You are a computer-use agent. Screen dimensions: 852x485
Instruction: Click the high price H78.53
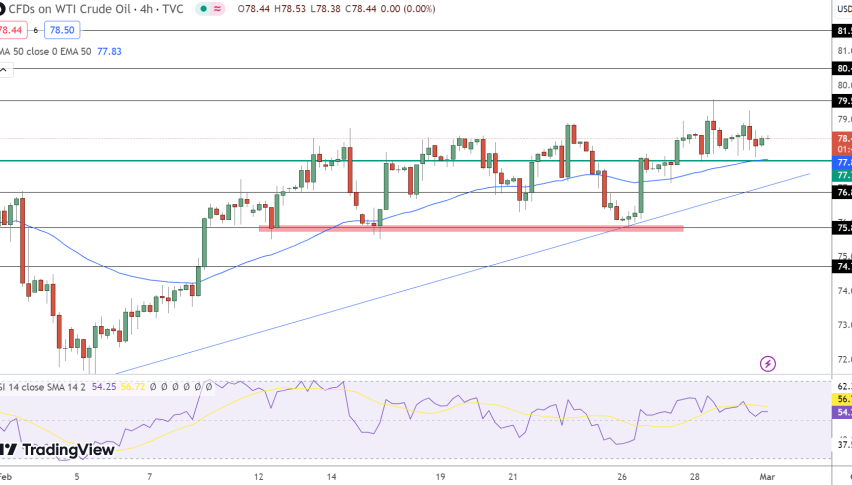pyautogui.click(x=290, y=9)
